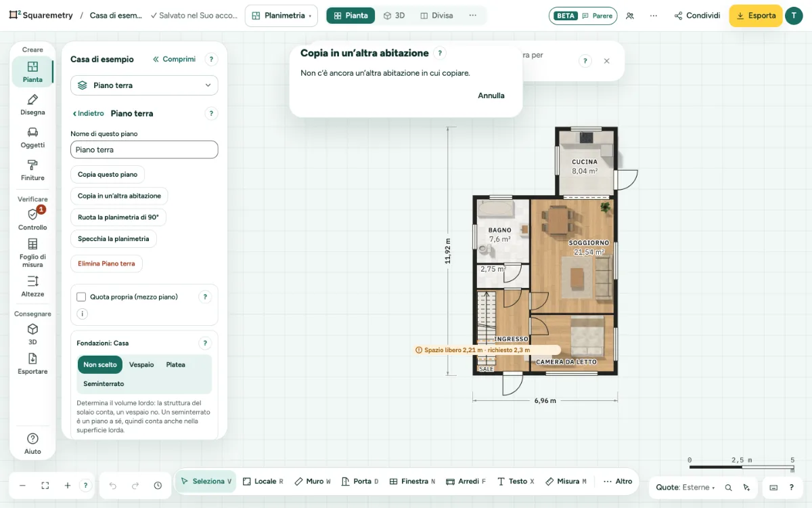Open the Foglio di misura sheet

point(32,253)
